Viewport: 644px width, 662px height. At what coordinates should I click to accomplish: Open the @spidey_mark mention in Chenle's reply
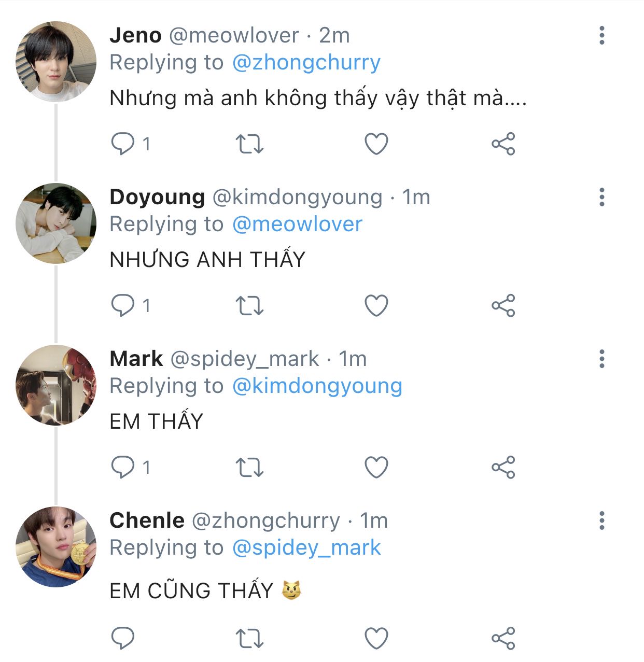coord(306,548)
